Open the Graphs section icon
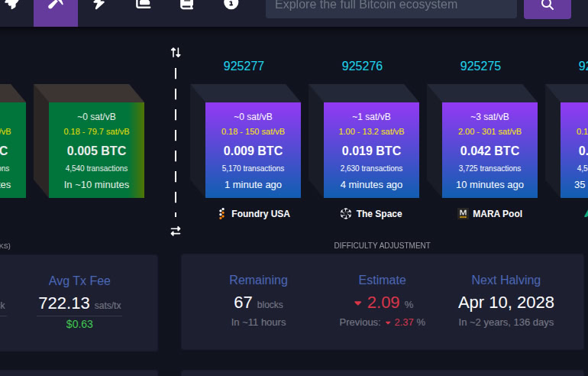 click(x=143, y=5)
